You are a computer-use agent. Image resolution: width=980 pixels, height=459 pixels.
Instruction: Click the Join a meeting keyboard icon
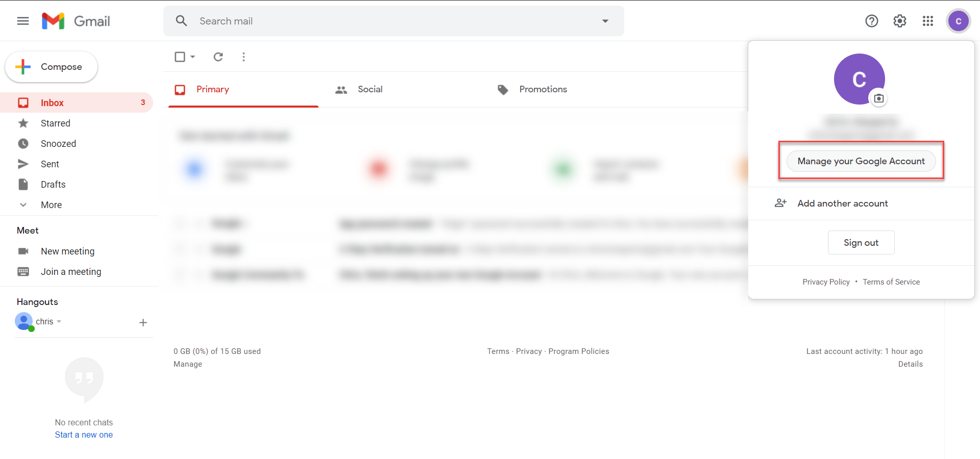23,271
